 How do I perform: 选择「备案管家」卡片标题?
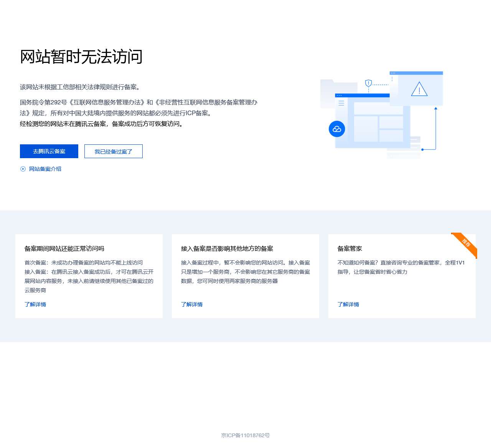349,248
